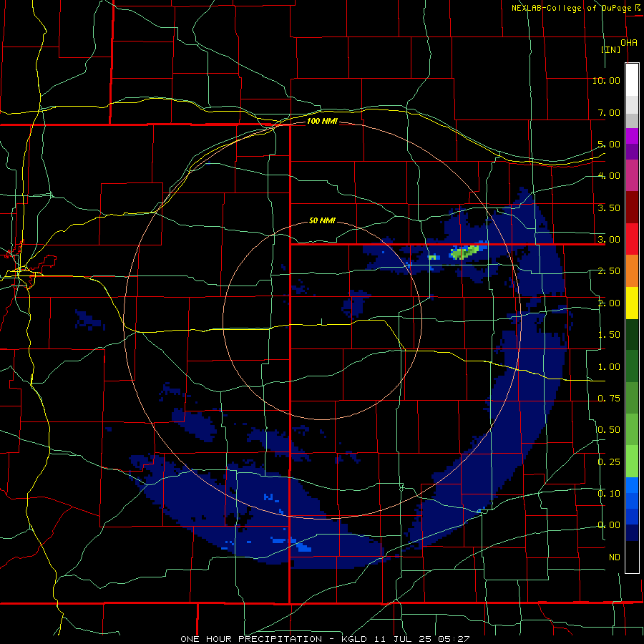This screenshot has width=644, height=644.
Task: Click the green heavy precipitation cell on map
Action: tap(464, 252)
